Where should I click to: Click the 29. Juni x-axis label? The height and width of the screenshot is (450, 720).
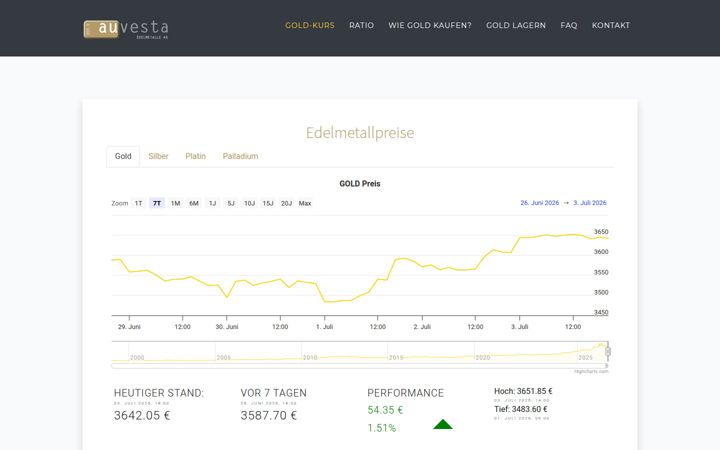coord(129,327)
